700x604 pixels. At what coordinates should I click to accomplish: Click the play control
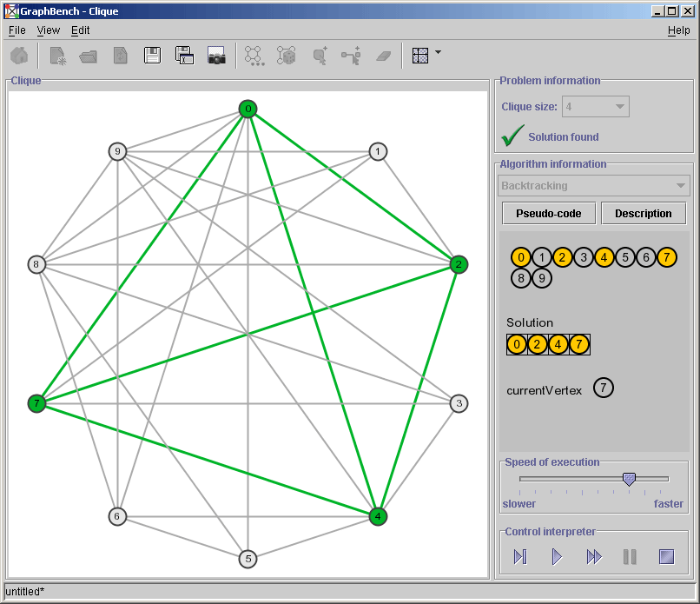coord(557,557)
